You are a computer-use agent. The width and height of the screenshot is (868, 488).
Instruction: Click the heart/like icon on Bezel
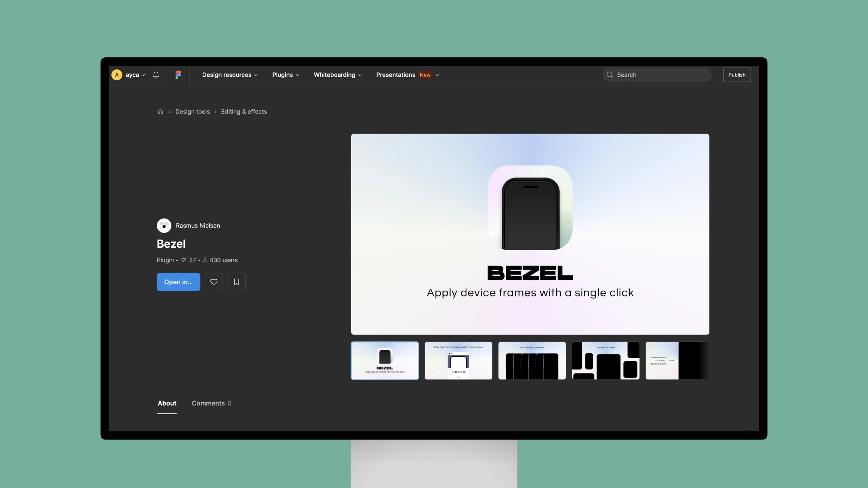(x=213, y=281)
